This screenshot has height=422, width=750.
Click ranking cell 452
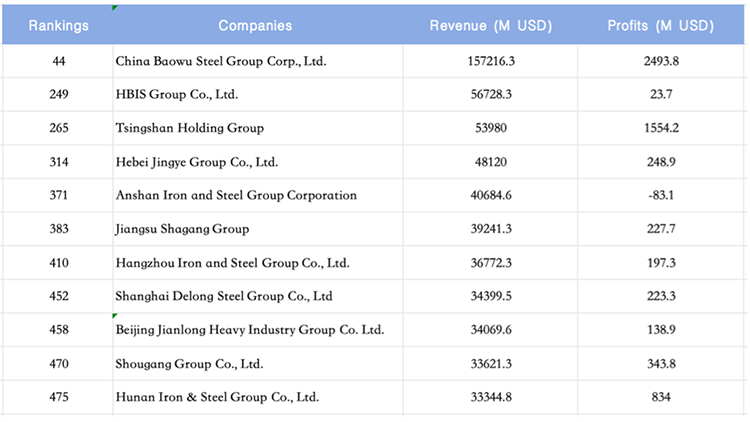coord(58,296)
